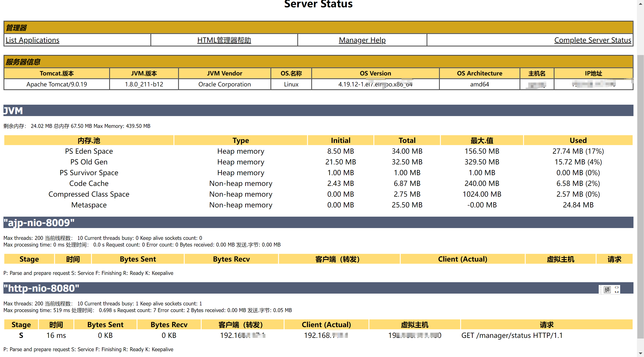Click the Apache Tomcat/9.0.19 version cell
The width and height of the screenshot is (644, 357).
(x=57, y=84)
